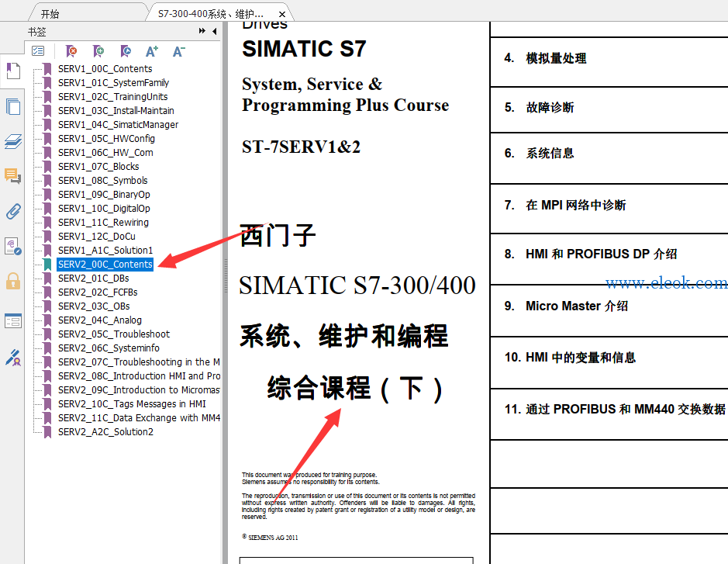Image resolution: width=728 pixels, height=564 pixels.
Task: Click the delete bookmark icon
Action: [x=71, y=51]
